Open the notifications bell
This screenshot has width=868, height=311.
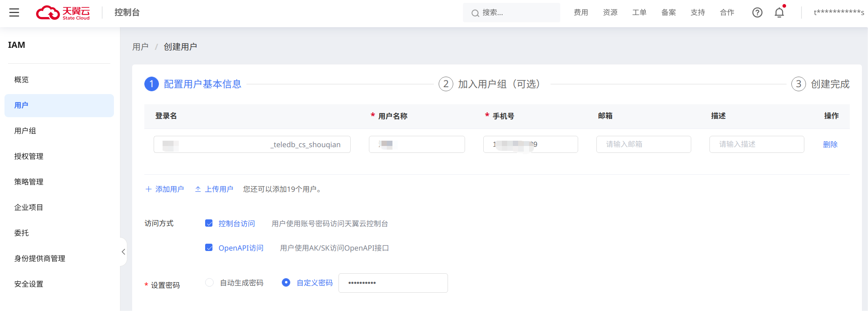(779, 13)
